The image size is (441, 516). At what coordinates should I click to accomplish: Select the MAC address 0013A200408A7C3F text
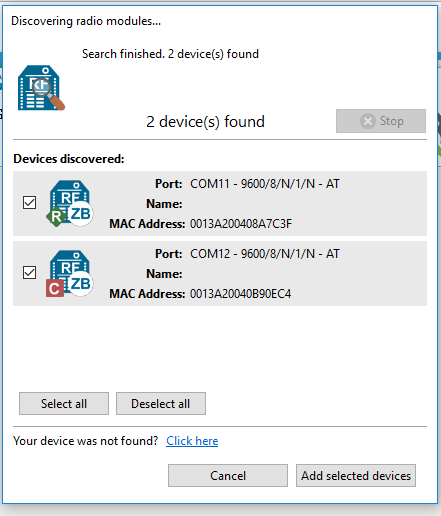241,224
